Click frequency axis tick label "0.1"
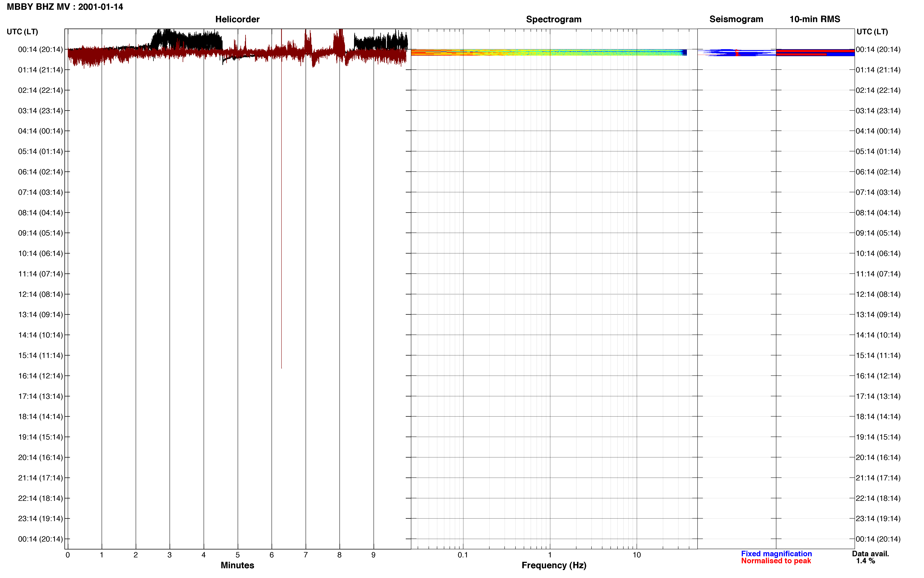The height and width of the screenshot is (578, 924). click(x=463, y=555)
